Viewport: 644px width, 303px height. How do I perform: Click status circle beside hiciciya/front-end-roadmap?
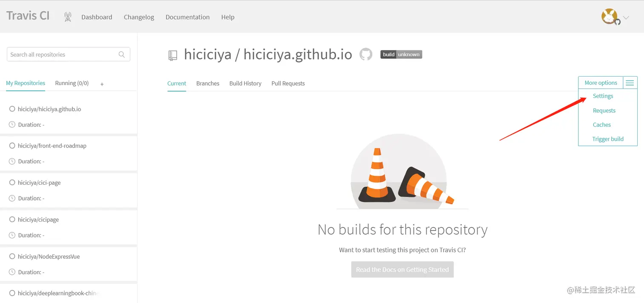(12, 146)
